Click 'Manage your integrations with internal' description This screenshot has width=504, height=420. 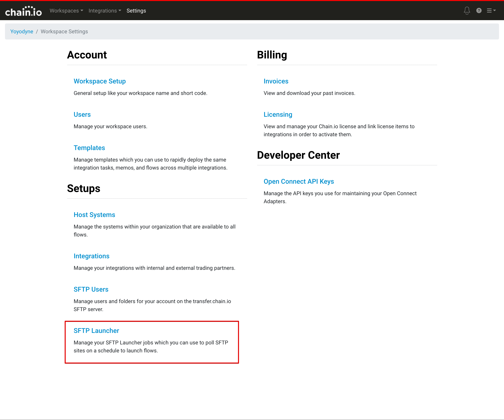[x=154, y=268]
